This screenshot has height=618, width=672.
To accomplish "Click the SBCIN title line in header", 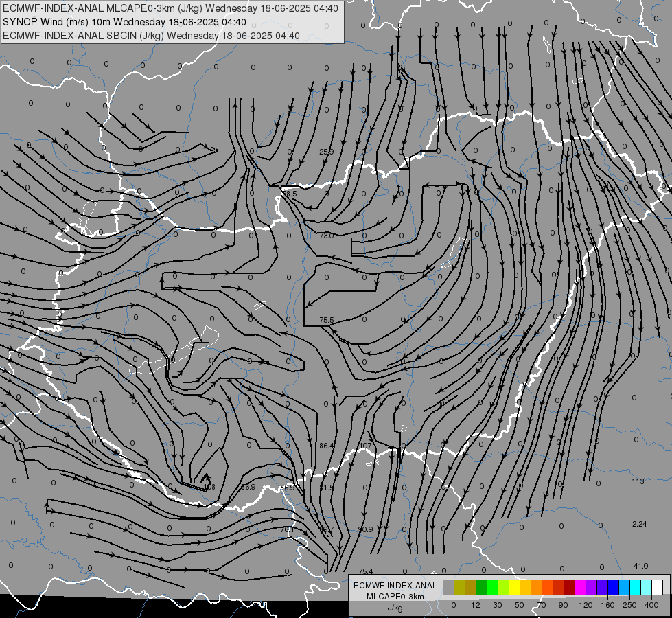I will pyautogui.click(x=151, y=36).
